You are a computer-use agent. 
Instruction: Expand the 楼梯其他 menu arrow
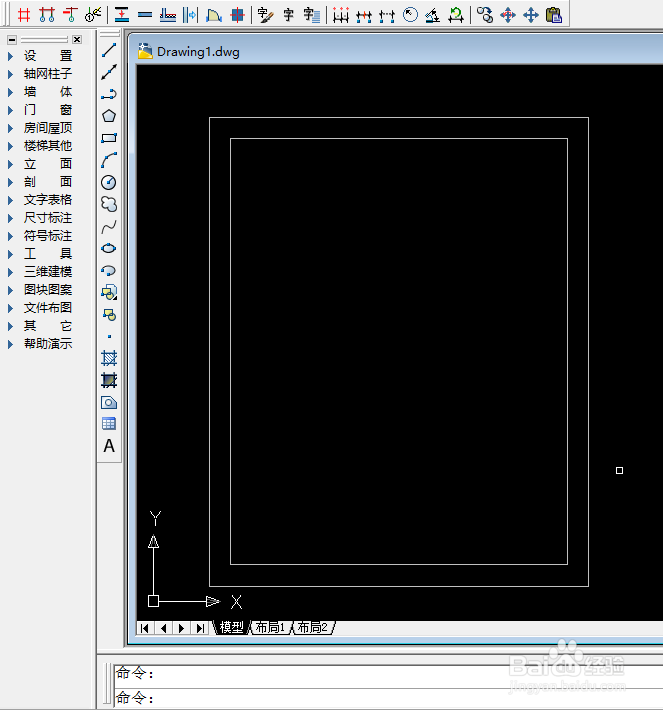pyautogui.click(x=10, y=146)
